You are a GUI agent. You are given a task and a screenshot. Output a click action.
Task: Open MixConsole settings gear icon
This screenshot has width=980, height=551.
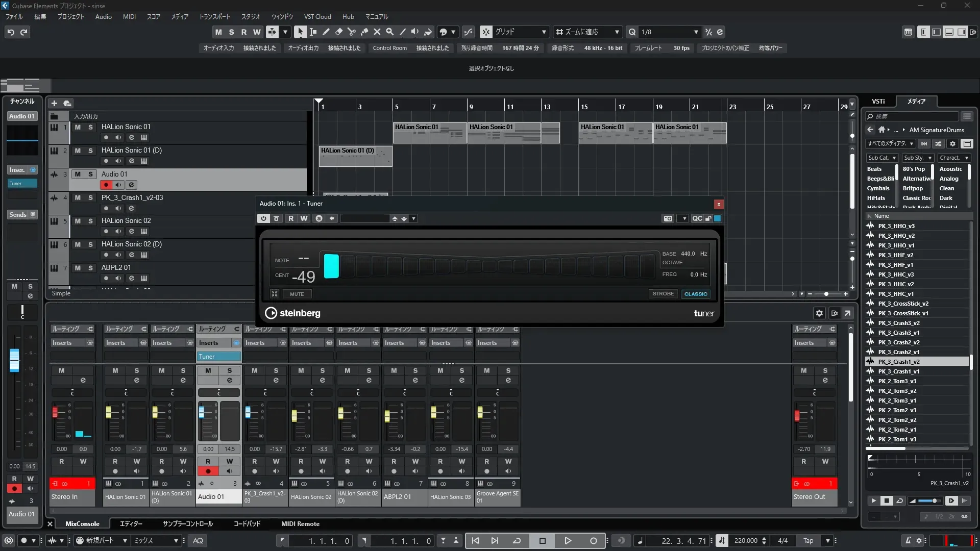[819, 313]
